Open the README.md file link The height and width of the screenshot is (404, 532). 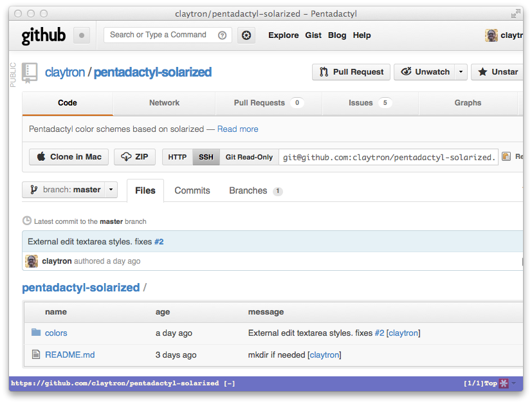coord(70,355)
